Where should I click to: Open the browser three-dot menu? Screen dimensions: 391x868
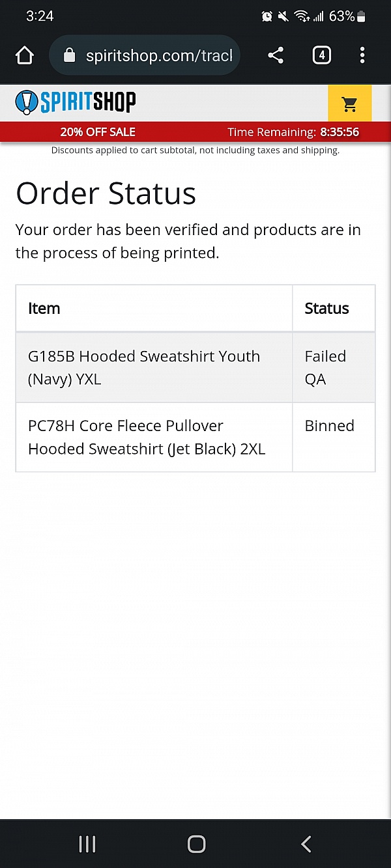click(362, 56)
